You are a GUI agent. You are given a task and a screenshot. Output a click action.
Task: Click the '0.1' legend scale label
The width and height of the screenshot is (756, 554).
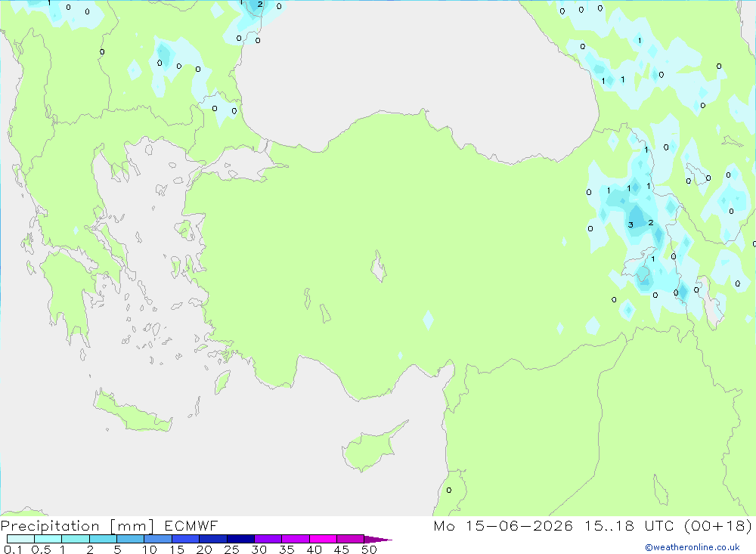click(x=13, y=549)
